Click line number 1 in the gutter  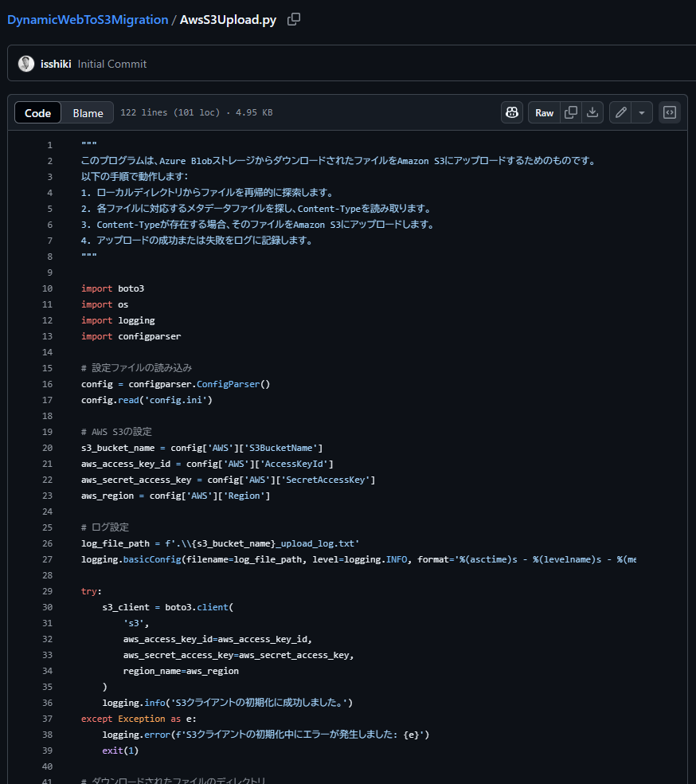point(49,144)
